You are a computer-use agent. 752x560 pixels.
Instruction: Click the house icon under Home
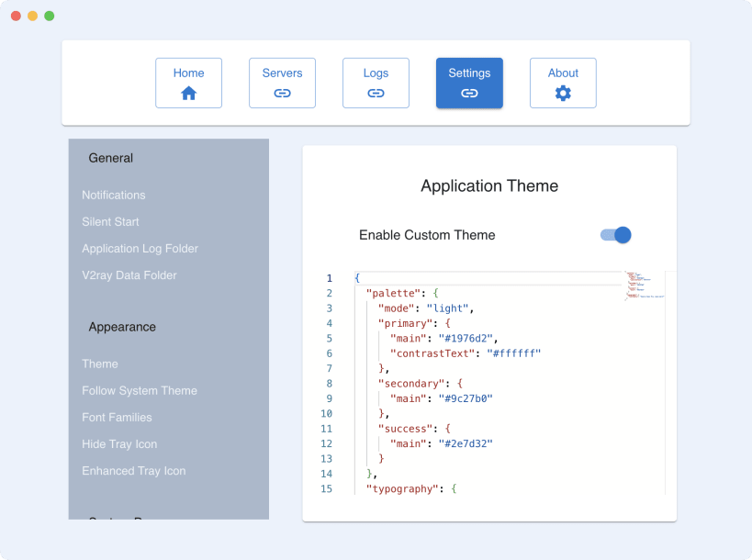click(x=188, y=93)
